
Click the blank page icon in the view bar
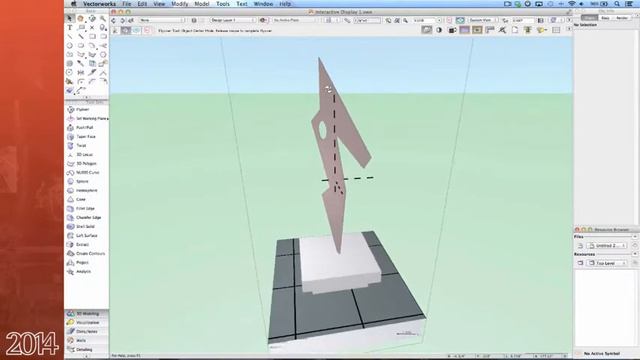coord(515,30)
